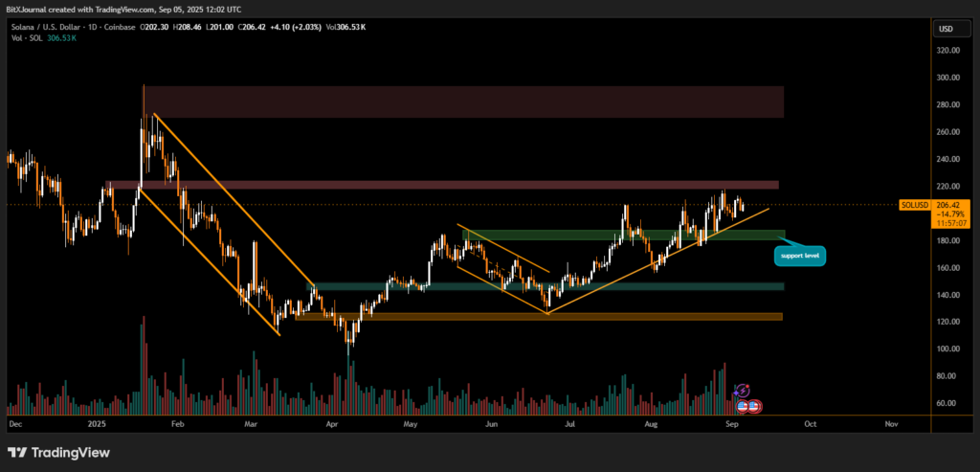Click the TradingView logo
Image resolution: width=980 pixels, height=472 pixels.
(x=58, y=452)
